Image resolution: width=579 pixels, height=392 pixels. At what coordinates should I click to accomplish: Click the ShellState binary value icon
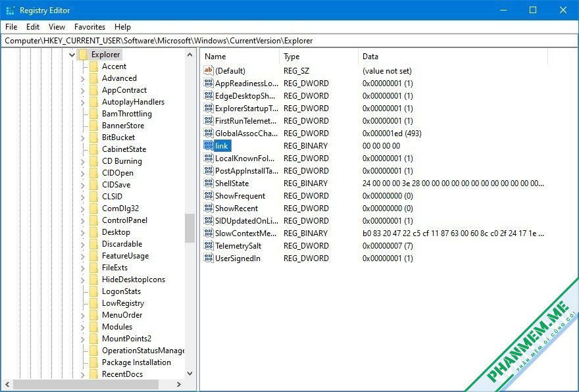pos(209,183)
